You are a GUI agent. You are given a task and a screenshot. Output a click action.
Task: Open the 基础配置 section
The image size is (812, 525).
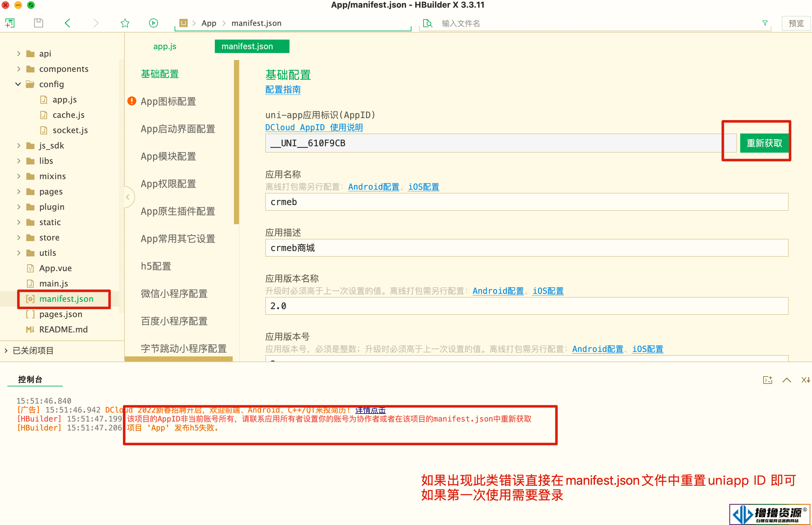(160, 74)
